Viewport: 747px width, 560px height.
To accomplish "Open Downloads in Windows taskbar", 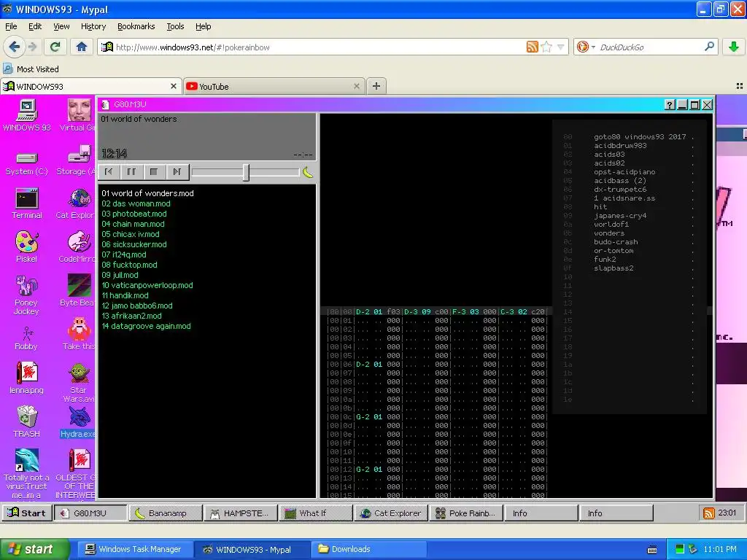I will [x=368, y=549].
